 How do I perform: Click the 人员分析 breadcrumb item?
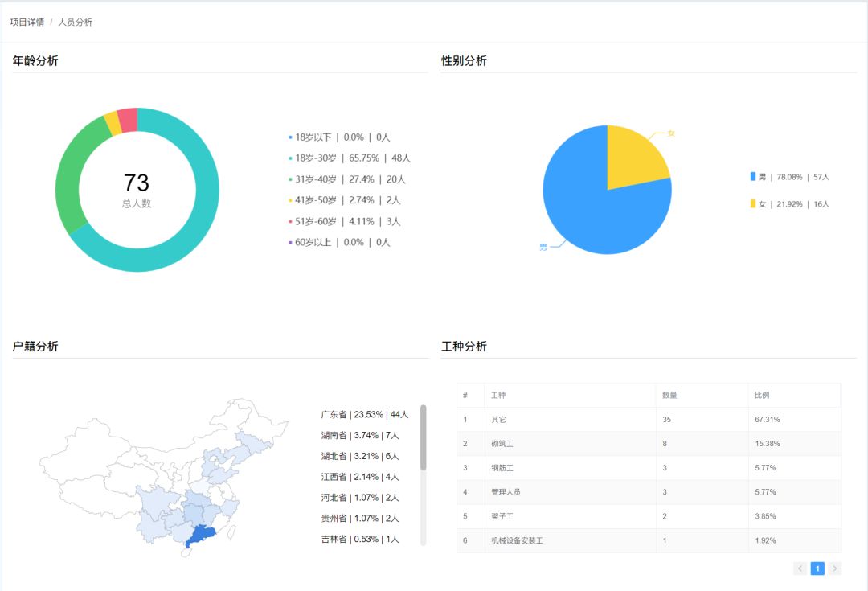tap(76, 23)
